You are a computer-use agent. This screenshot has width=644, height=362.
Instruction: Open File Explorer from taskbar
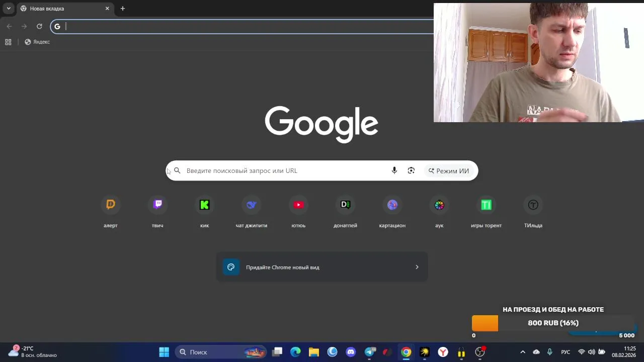coord(314,352)
